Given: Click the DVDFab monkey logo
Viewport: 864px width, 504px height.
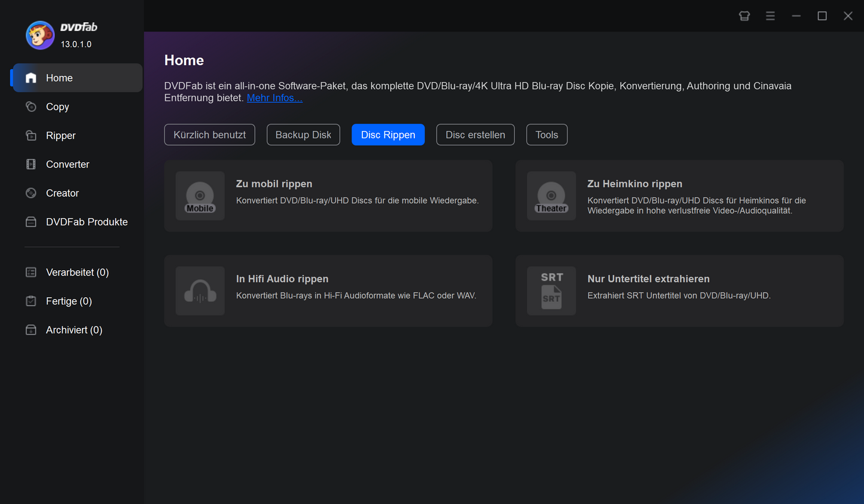Looking at the screenshot, I should [40, 35].
